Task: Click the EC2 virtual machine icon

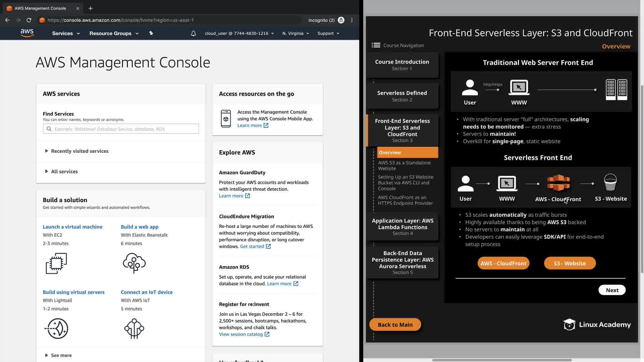Action: click(x=56, y=263)
